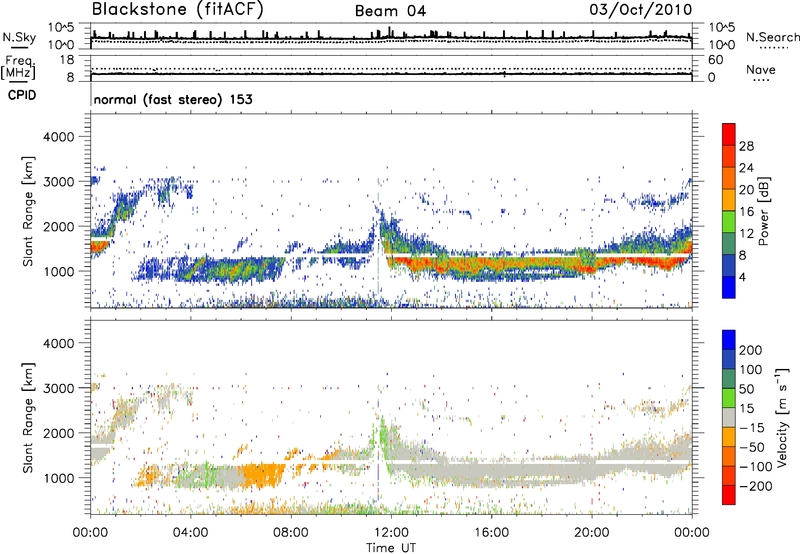
Task: Click the red high-power band near 14:00
Action: pyautogui.click(x=441, y=263)
